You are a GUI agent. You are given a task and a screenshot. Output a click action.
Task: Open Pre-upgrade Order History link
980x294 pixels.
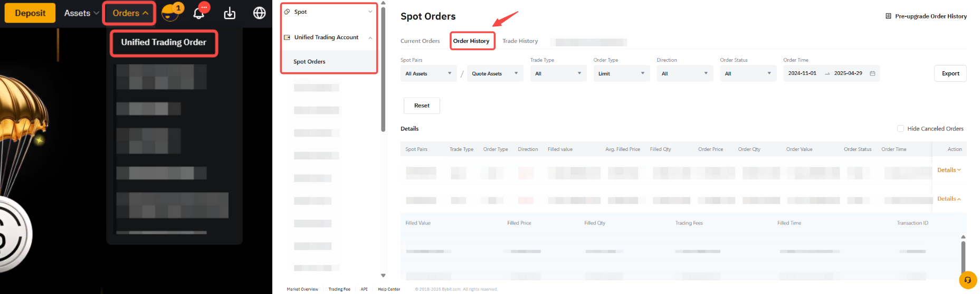click(x=926, y=16)
